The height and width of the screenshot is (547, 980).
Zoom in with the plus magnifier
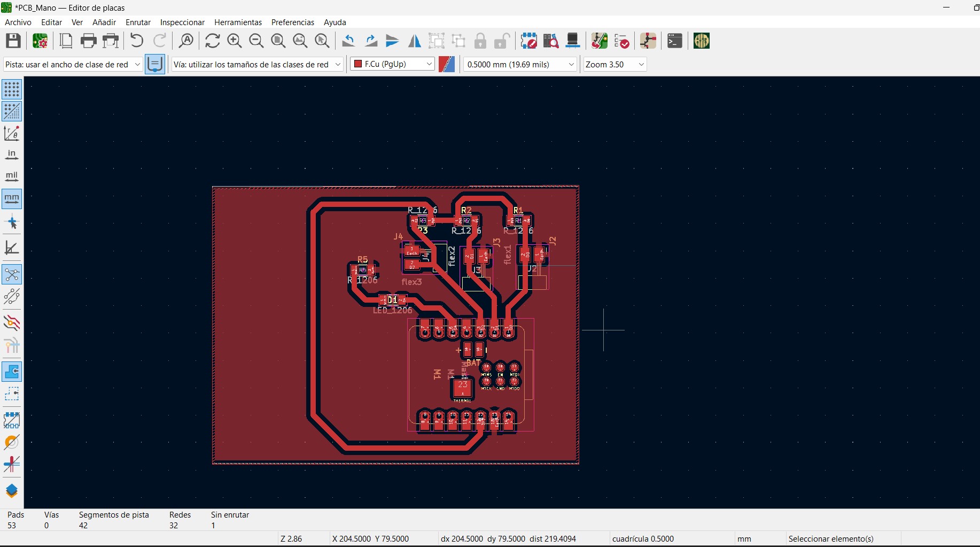click(x=234, y=41)
